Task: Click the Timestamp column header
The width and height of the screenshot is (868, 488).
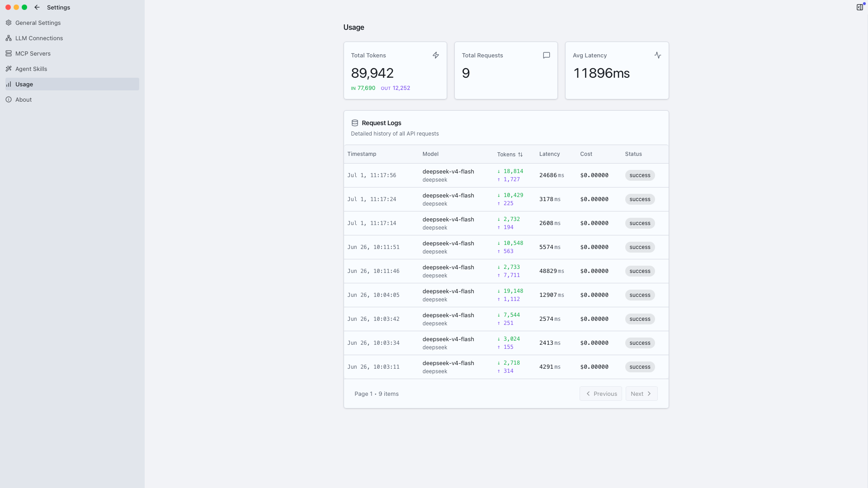Action: [362, 154]
